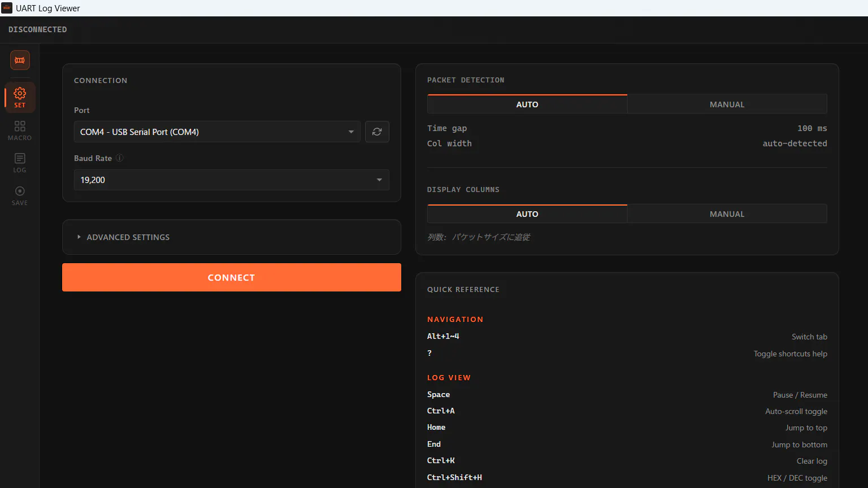This screenshot has width=868, height=488.
Task: Click the DISCONNECTED status label
Action: 37,29
